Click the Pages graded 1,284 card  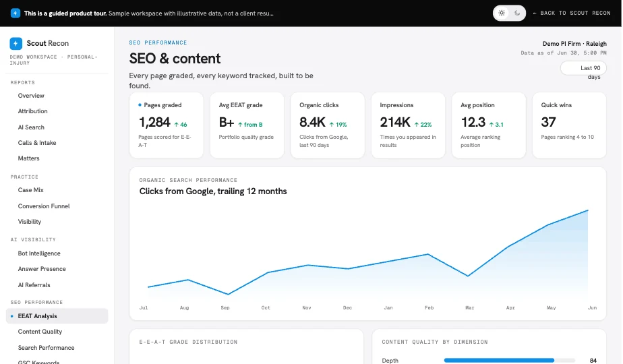pos(167,125)
